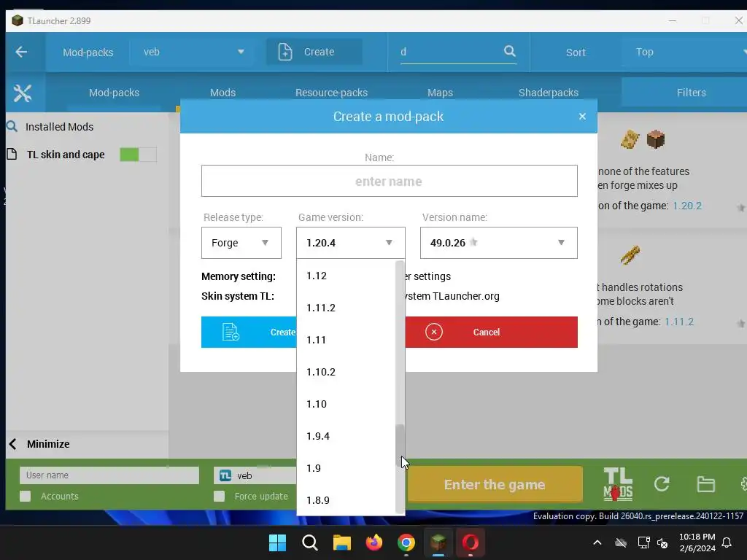The width and height of the screenshot is (747, 560).
Task: Open the game folder icon
Action: tap(705, 484)
